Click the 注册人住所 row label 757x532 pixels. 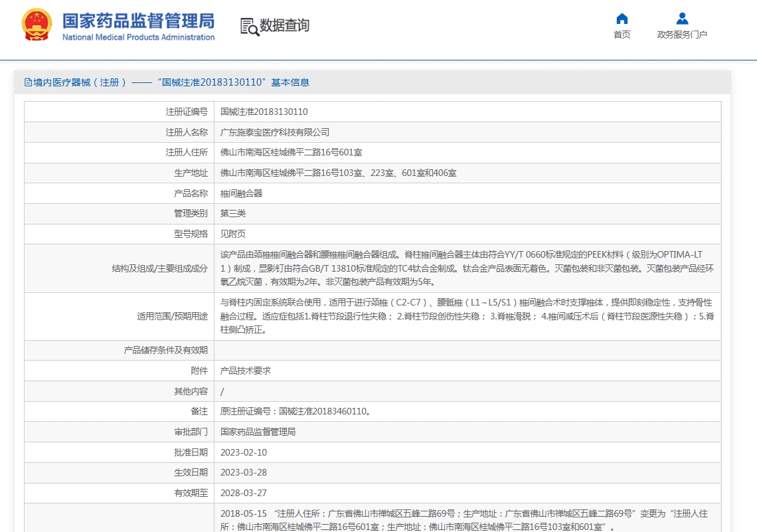tap(187, 153)
